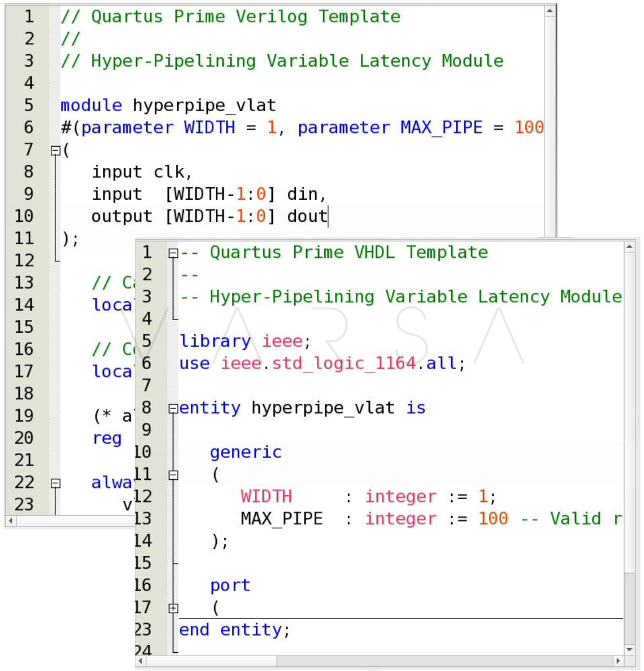Click "hyperpipe_vlat" on Verilog line 5

[x=204, y=105]
